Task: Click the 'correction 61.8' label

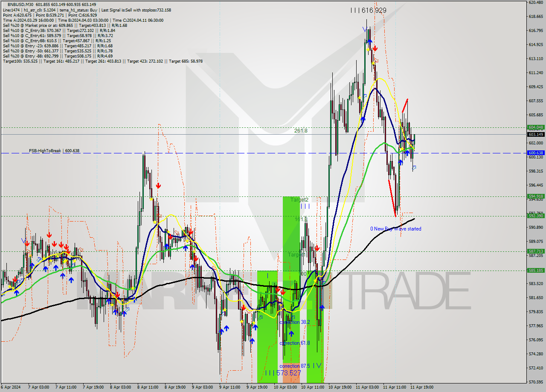Action: pos(295,343)
